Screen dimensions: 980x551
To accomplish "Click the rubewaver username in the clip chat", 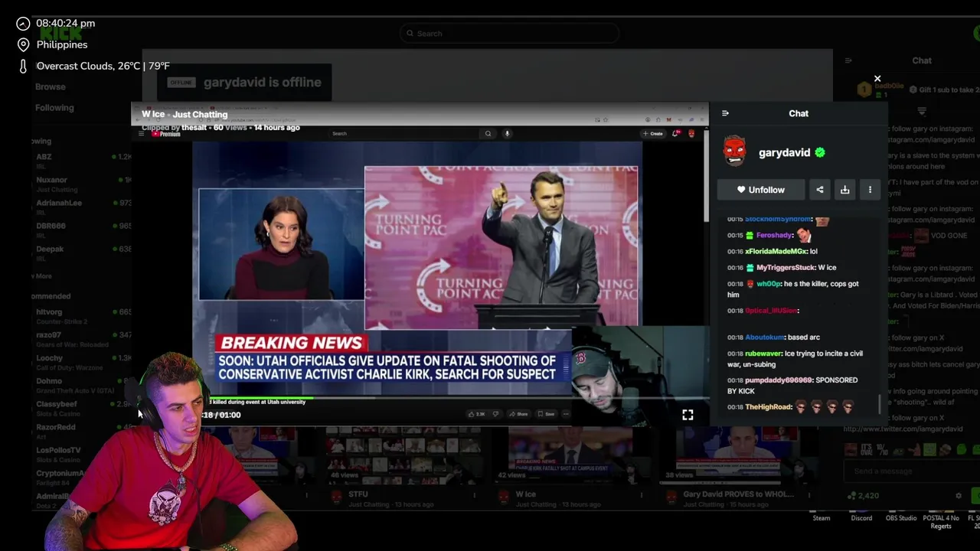I will pos(763,354).
